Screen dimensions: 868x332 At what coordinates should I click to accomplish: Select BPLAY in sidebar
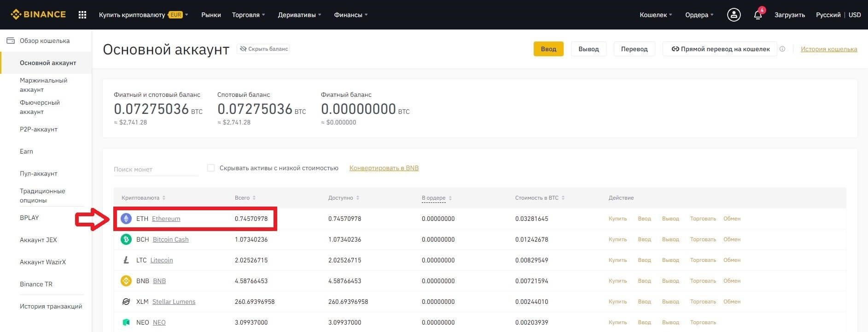pyautogui.click(x=29, y=218)
